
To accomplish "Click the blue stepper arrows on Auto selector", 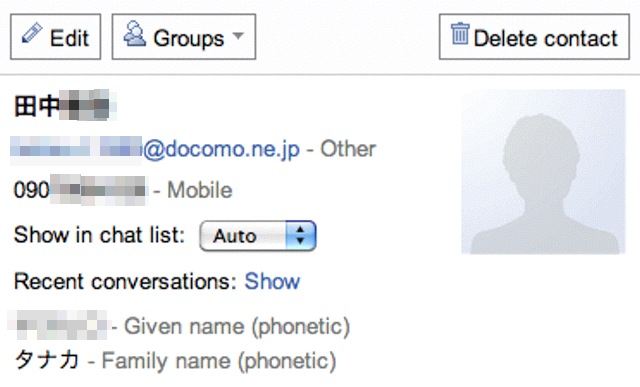I will point(301,236).
